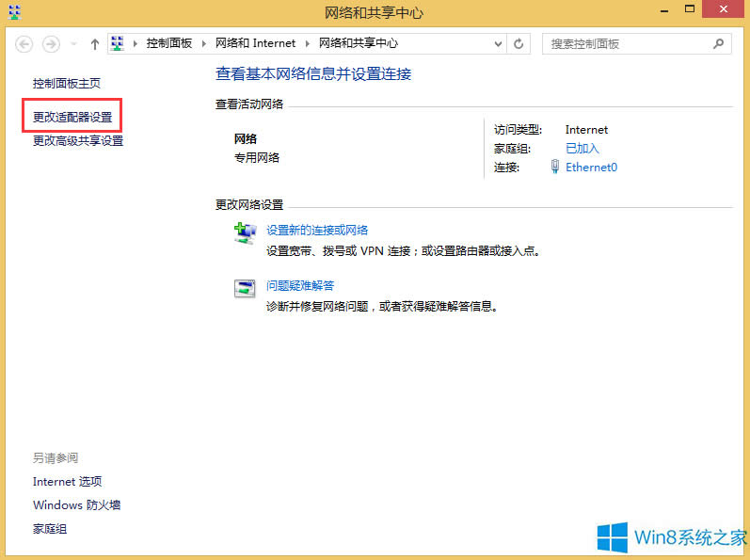Click the search magnifier icon
The height and width of the screenshot is (560, 750).
click(x=718, y=43)
